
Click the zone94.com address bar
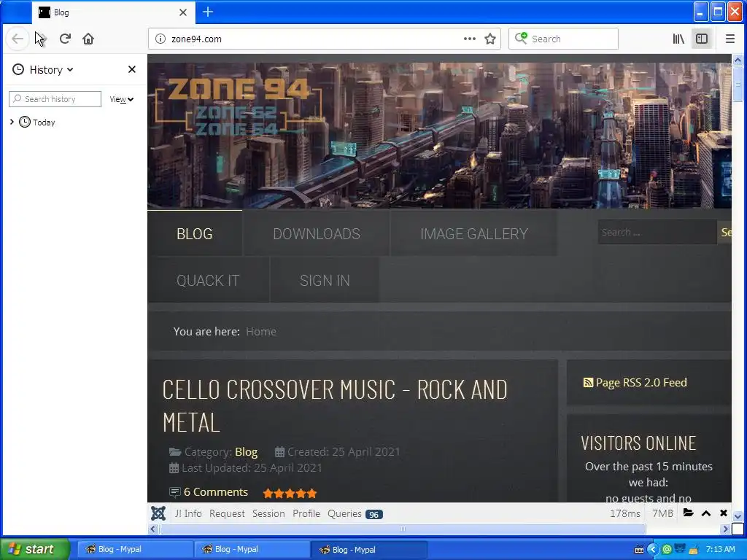click(x=314, y=39)
